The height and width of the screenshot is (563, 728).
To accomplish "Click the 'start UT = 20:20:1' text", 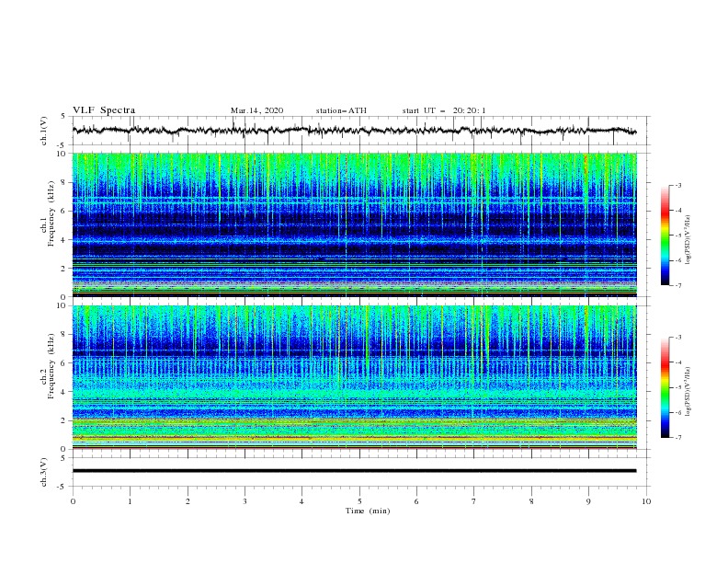I will point(444,110).
